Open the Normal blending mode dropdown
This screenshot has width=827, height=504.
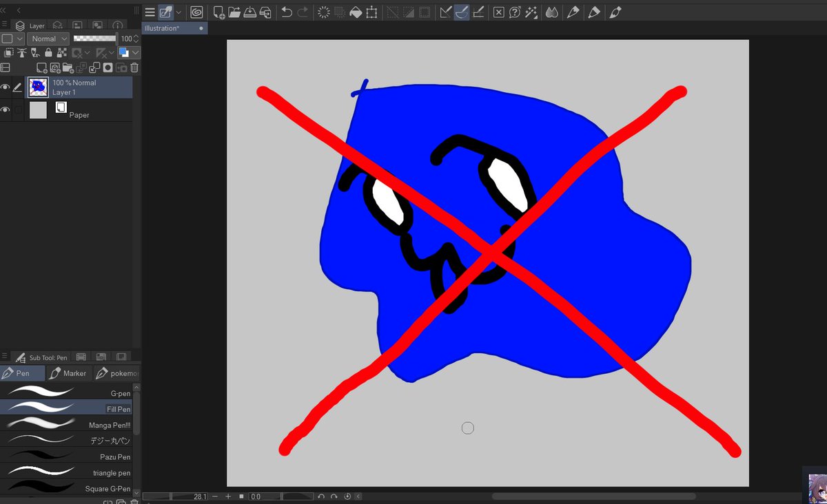click(x=49, y=39)
